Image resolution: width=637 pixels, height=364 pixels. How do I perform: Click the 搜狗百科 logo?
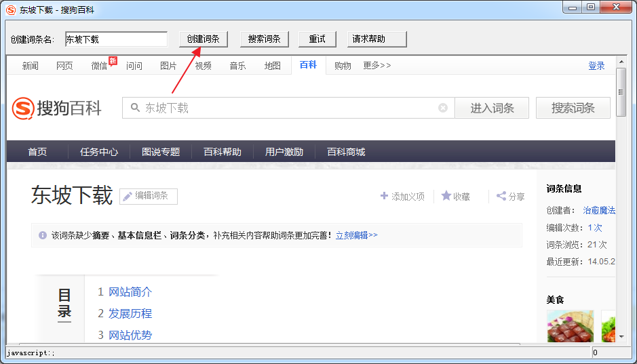(56, 108)
